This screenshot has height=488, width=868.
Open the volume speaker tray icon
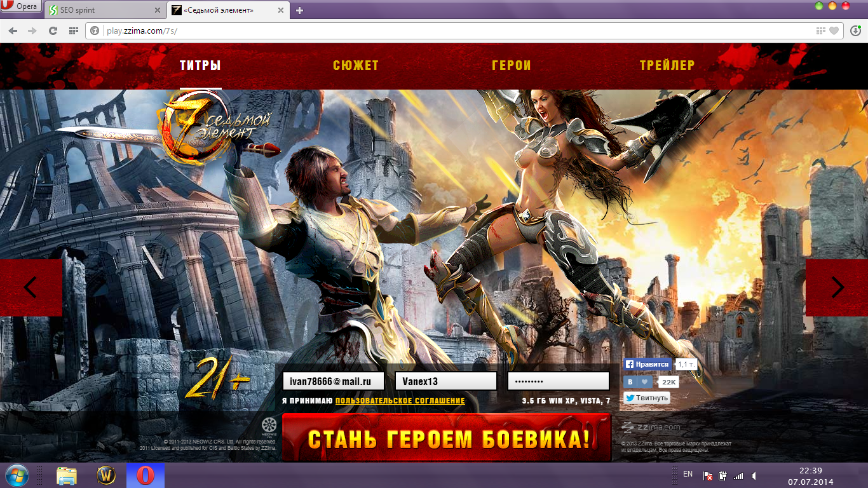click(x=754, y=475)
